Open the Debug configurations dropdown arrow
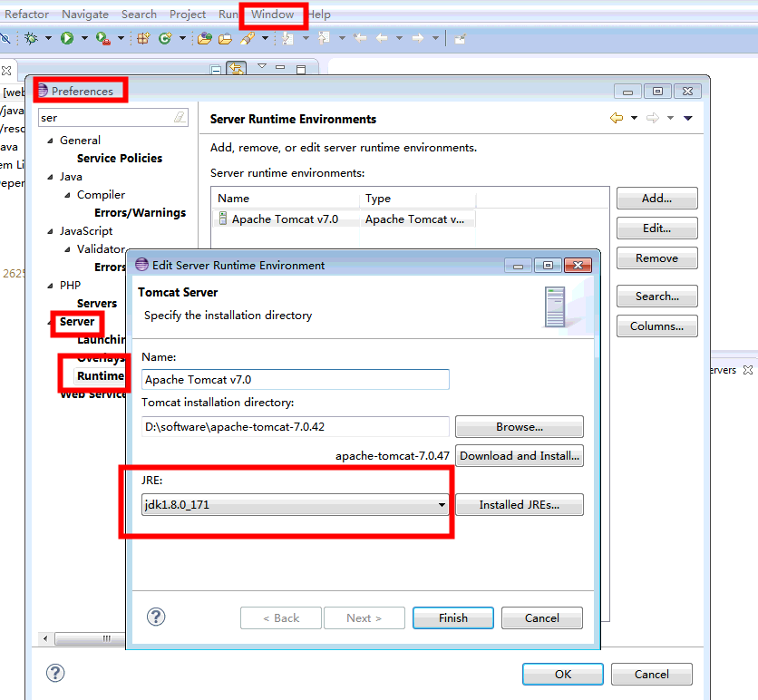758x700 pixels. point(48,38)
